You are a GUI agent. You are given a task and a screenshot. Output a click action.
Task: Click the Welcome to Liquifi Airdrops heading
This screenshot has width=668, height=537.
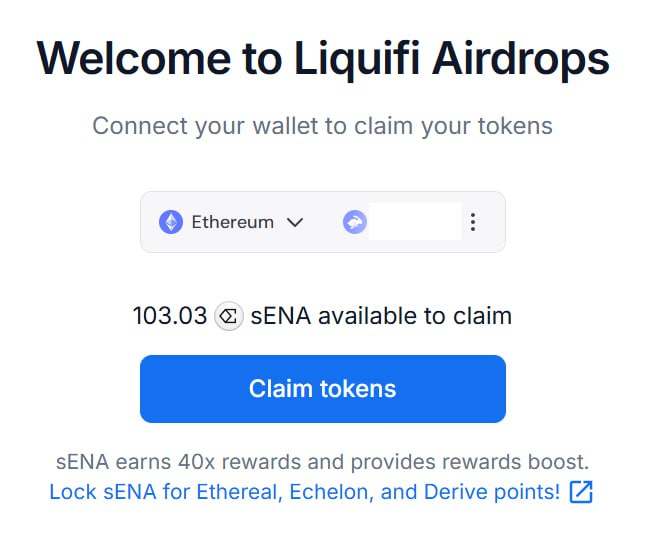(323, 58)
